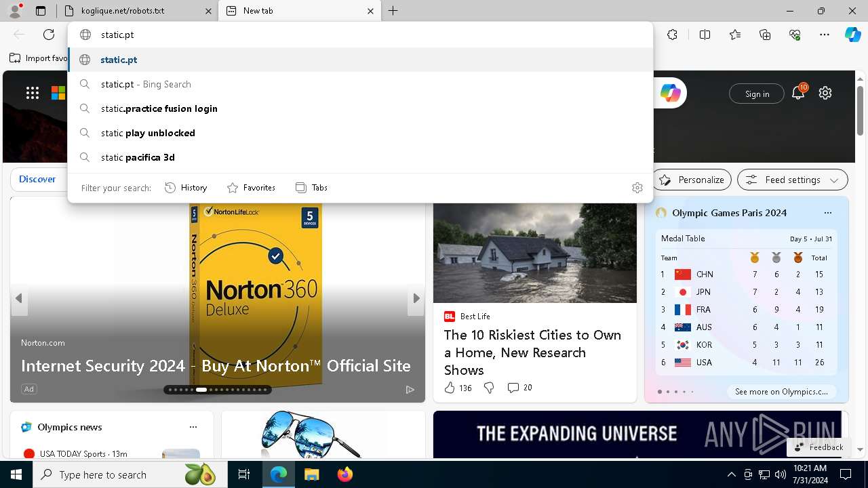The height and width of the screenshot is (488, 868).
Task: Open Olympics news card options ellipsis
Action: point(193,427)
